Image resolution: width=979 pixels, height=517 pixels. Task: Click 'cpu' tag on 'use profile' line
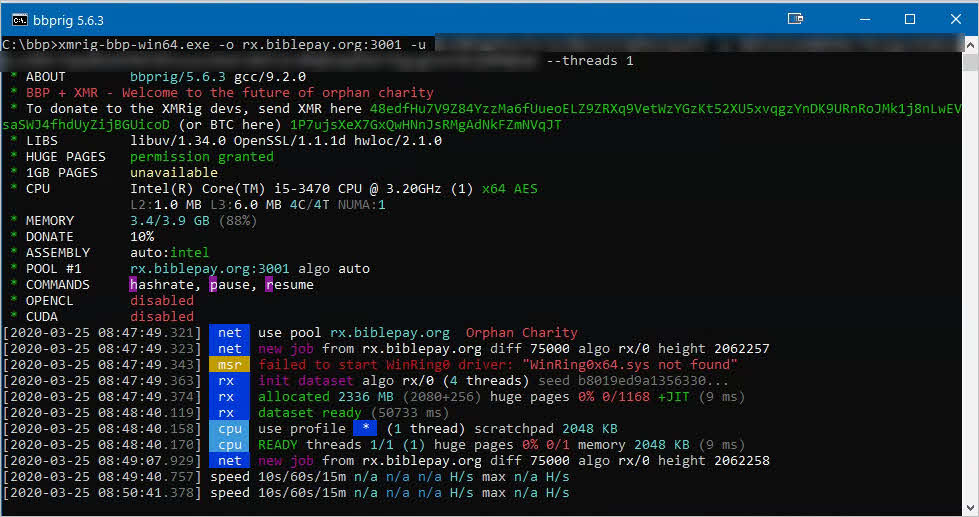pos(229,429)
